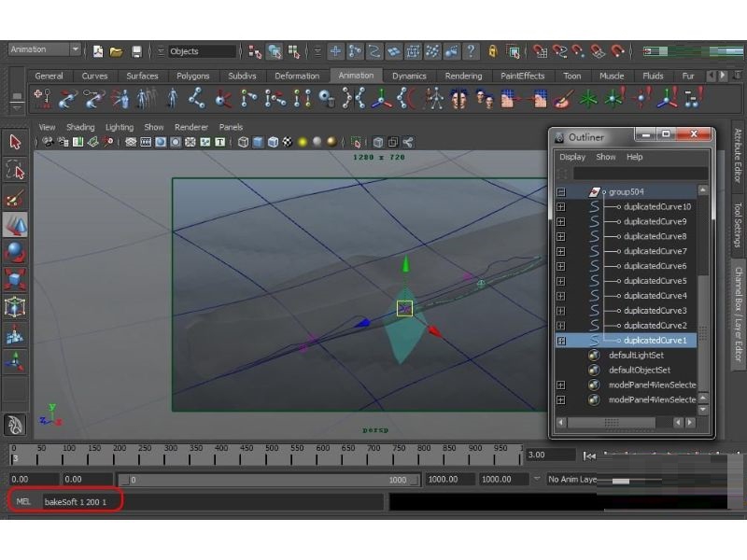The image size is (747, 560).
Task: Open Outliner Display menu
Action: pyautogui.click(x=572, y=157)
